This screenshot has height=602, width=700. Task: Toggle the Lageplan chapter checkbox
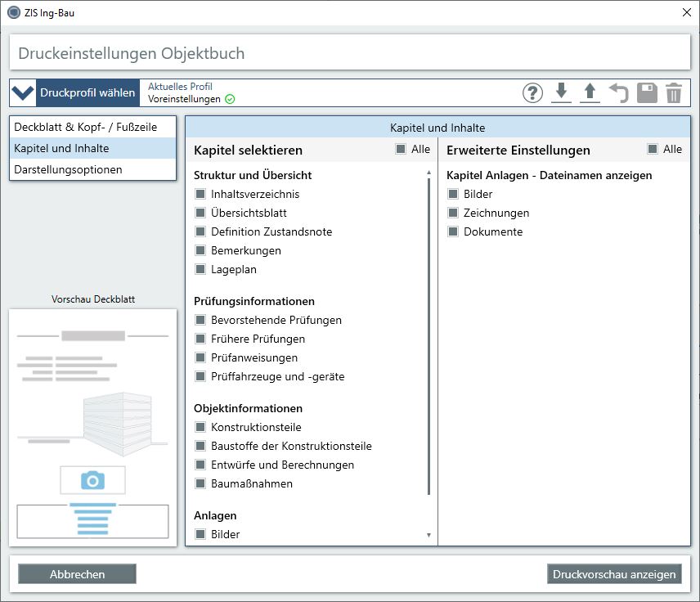(200, 269)
